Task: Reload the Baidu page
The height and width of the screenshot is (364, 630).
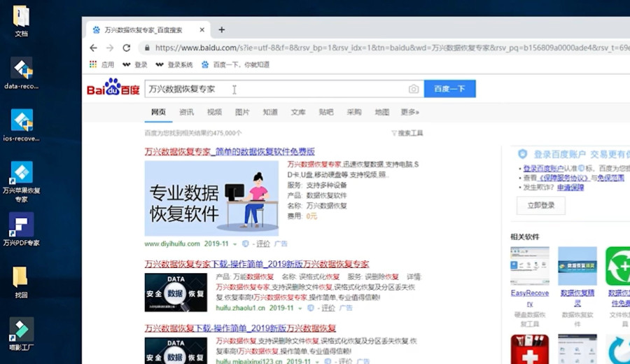Action: point(127,48)
